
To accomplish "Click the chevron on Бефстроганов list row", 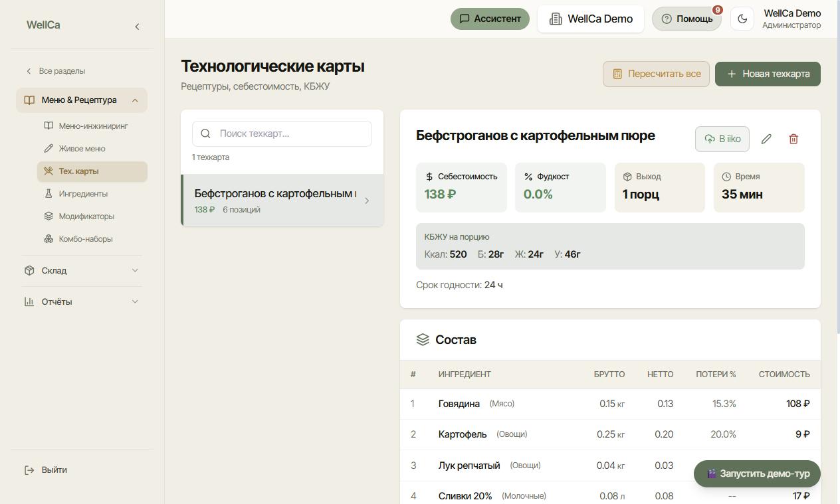I will (367, 201).
